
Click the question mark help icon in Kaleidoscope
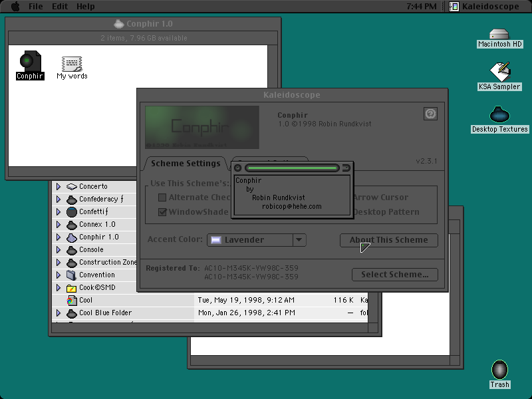[430, 114]
